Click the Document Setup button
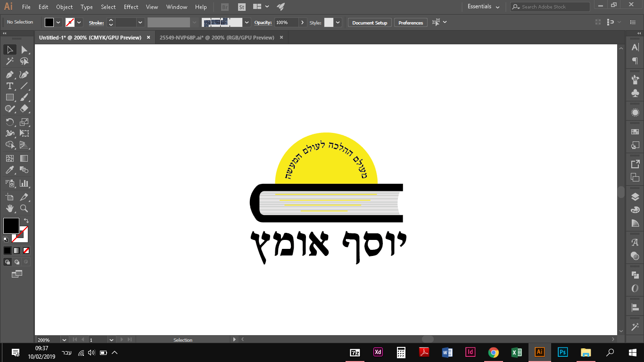 (x=369, y=22)
